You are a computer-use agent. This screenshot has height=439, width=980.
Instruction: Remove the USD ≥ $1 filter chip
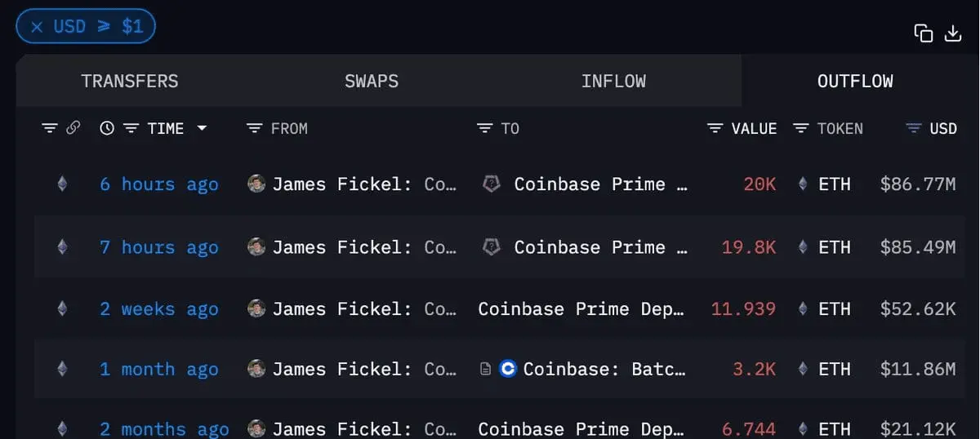(37, 27)
